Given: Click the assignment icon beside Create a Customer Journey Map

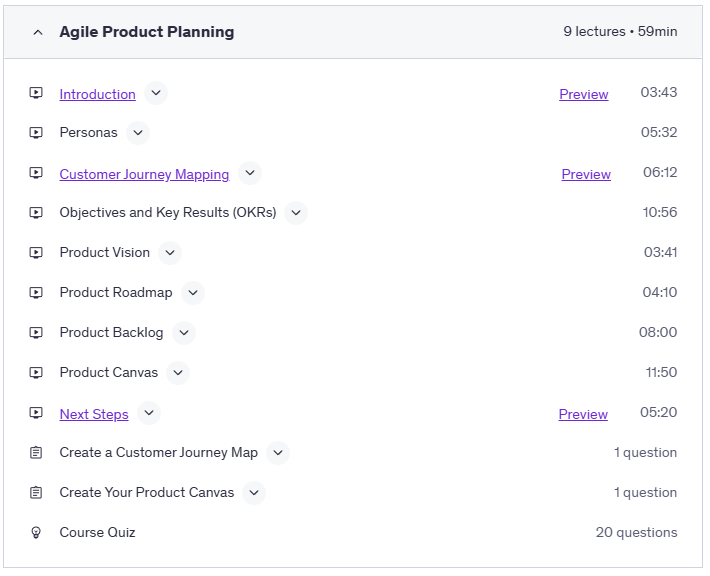Looking at the screenshot, I should click(x=37, y=453).
